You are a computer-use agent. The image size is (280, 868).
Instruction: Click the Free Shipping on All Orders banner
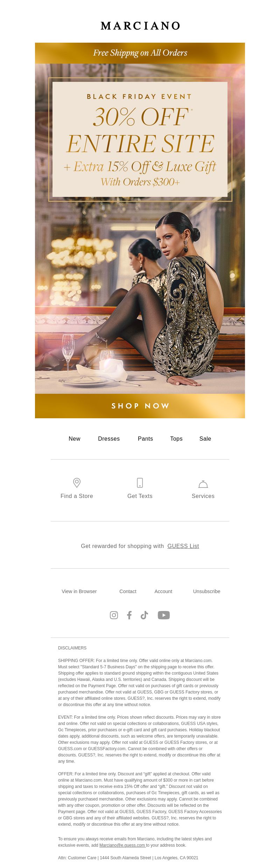coord(140,53)
